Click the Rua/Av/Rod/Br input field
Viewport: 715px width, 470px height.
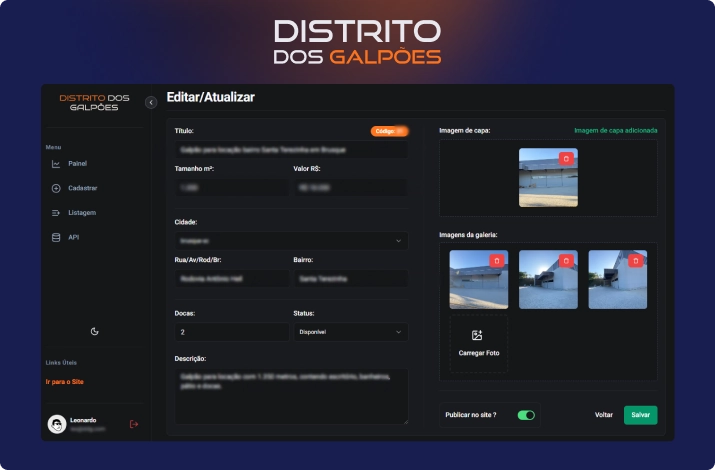[x=232, y=279]
